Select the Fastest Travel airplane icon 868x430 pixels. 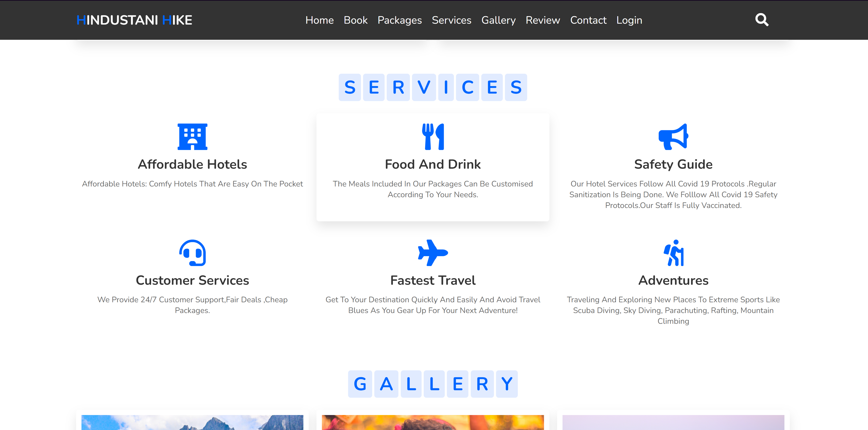pyautogui.click(x=433, y=252)
